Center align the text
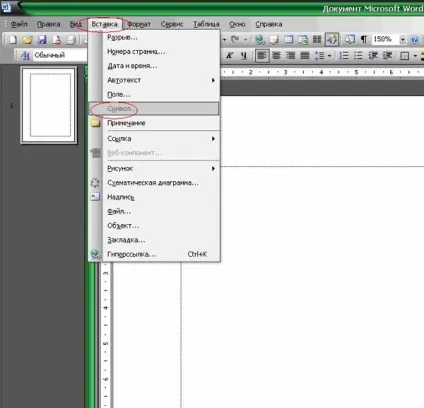This screenshot has height=408, width=424. pos(276,56)
